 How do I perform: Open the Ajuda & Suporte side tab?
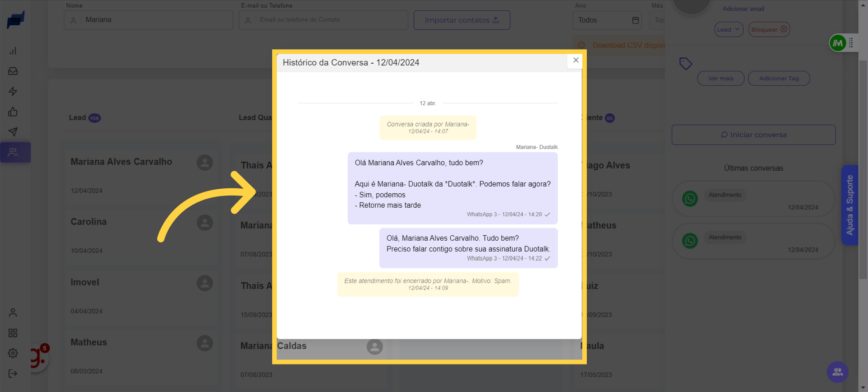849,205
